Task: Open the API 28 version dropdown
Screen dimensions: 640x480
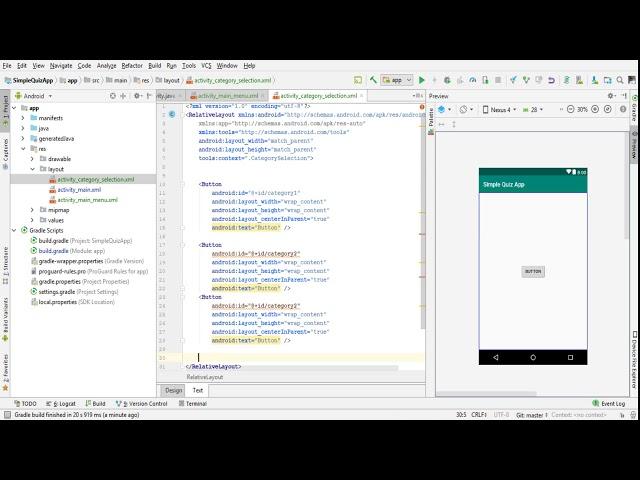Action: pos(533,109)
